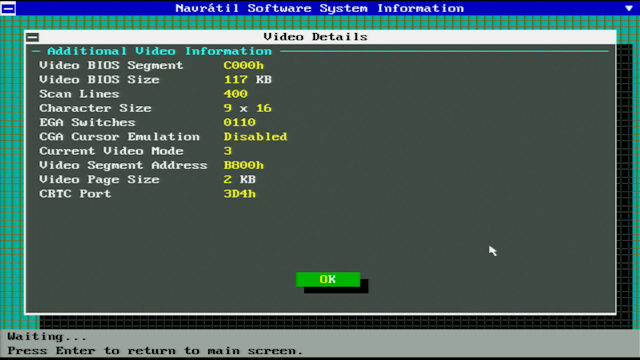Click the Video Details title bar
Screen dimensions: 640x360
click(x=320, y=37)
